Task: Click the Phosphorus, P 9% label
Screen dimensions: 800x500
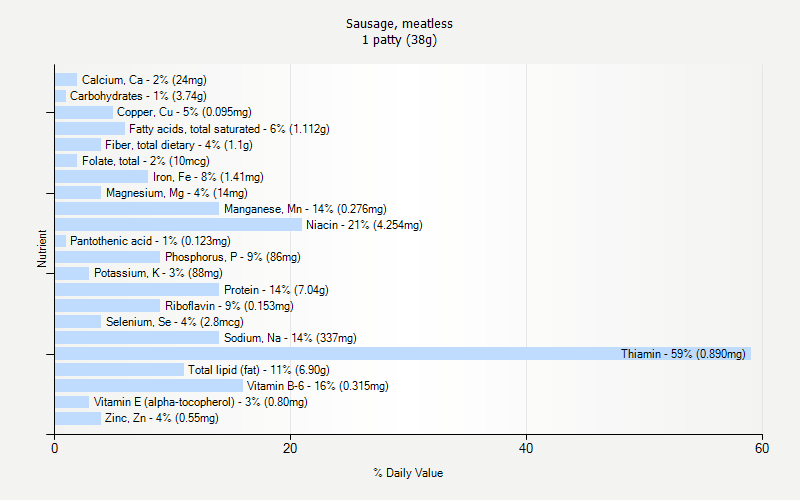Action: click(233, 257)
